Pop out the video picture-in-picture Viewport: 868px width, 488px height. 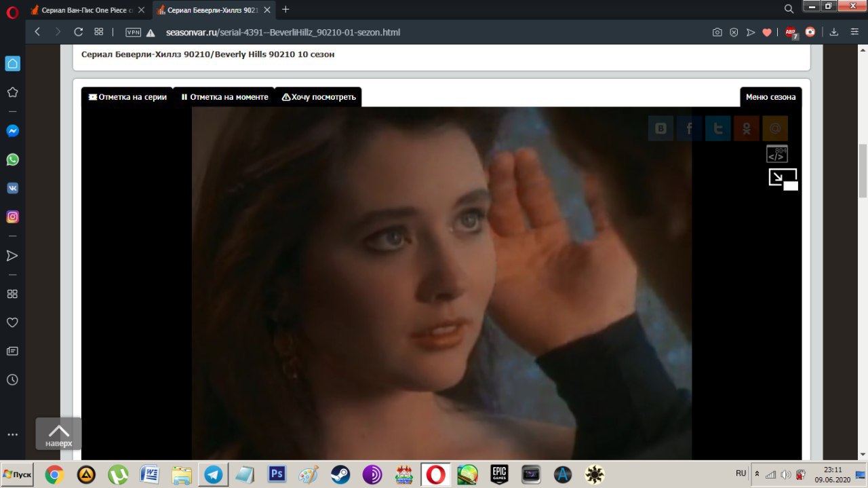783,179
